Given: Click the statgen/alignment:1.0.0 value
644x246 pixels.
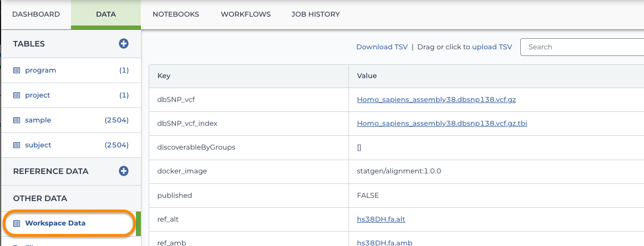Looking at the screenshot, I should [399, 171].
